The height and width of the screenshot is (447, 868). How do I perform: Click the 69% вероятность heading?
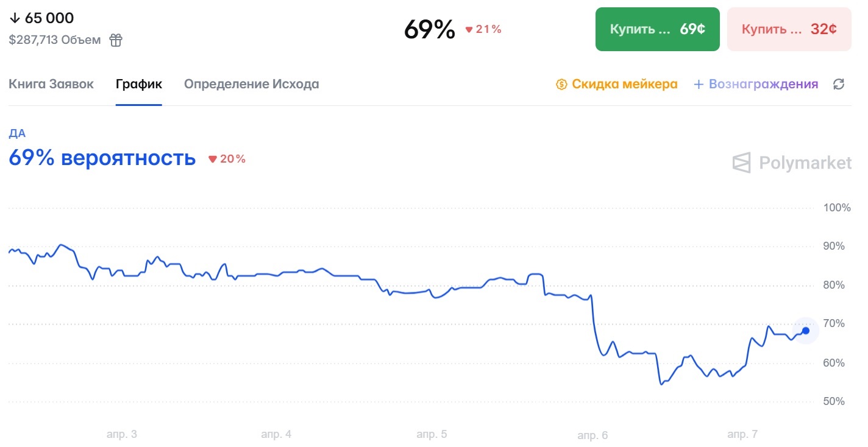coord(102,158)
